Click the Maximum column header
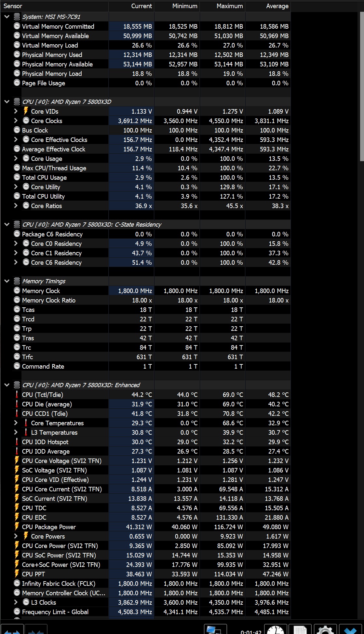364x634 pixels. tap(222, 6)
